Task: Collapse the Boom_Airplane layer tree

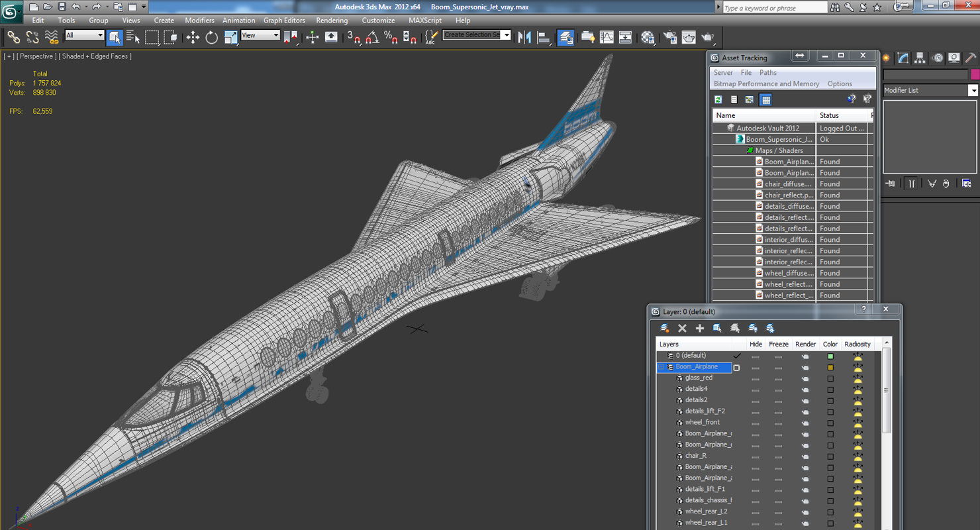Action: pyautogui.click(x=661, y=367)
